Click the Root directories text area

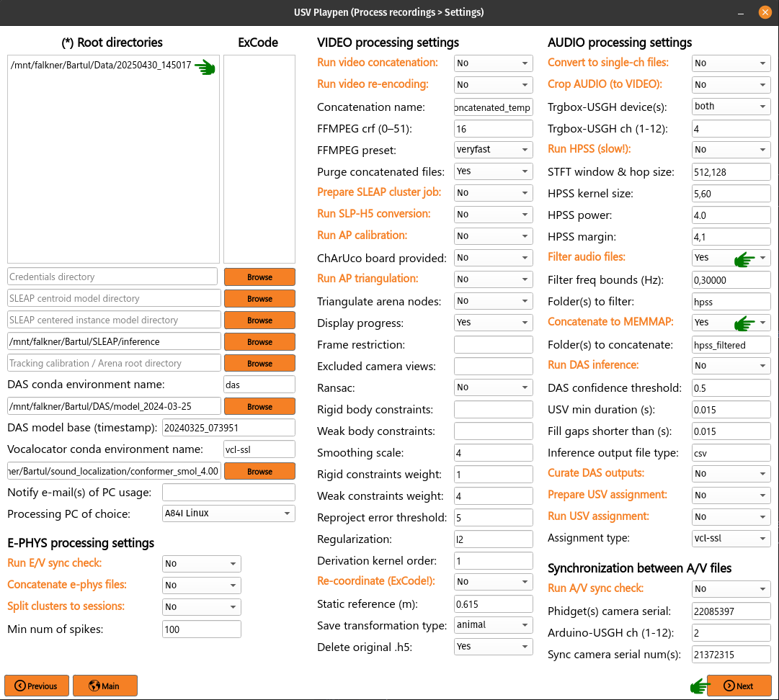coord(113,159)
